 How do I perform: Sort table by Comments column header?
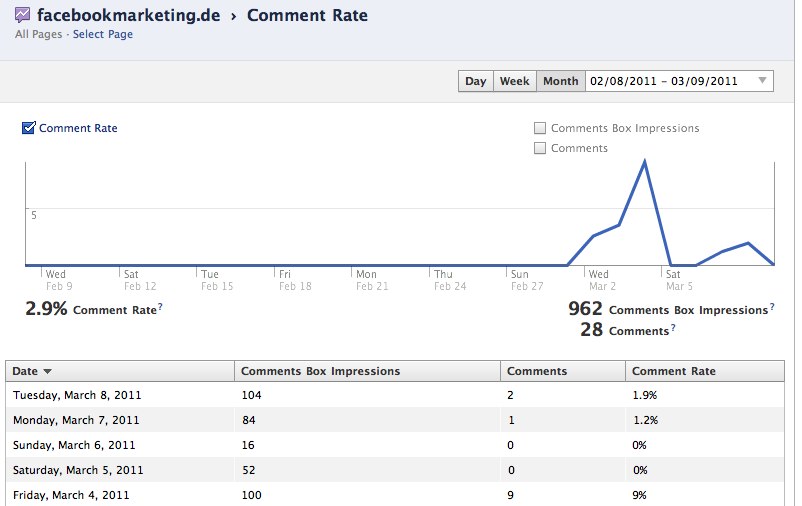coord(537,371)
